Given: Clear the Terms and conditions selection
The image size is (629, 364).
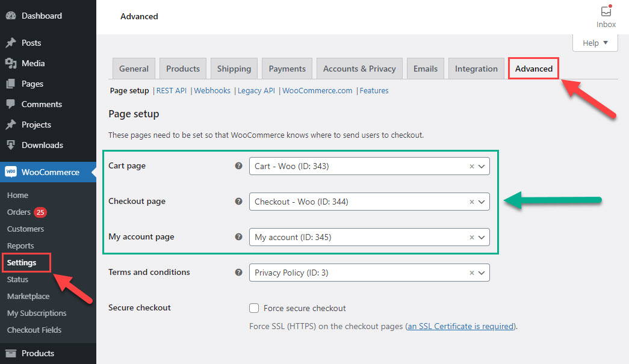Looking at the screenshot, I should click(x=472, y=273).
